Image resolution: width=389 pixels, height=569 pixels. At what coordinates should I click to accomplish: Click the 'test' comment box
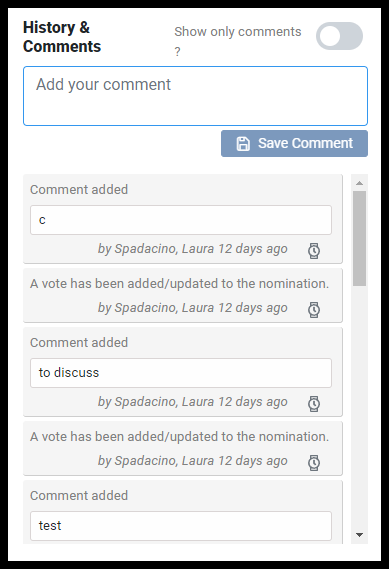point(181,526)
